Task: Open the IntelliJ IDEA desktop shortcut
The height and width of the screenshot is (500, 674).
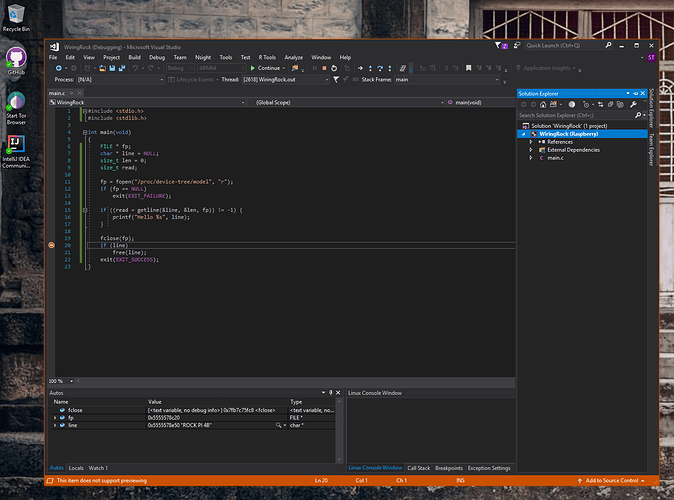Action: click(16, 151)
